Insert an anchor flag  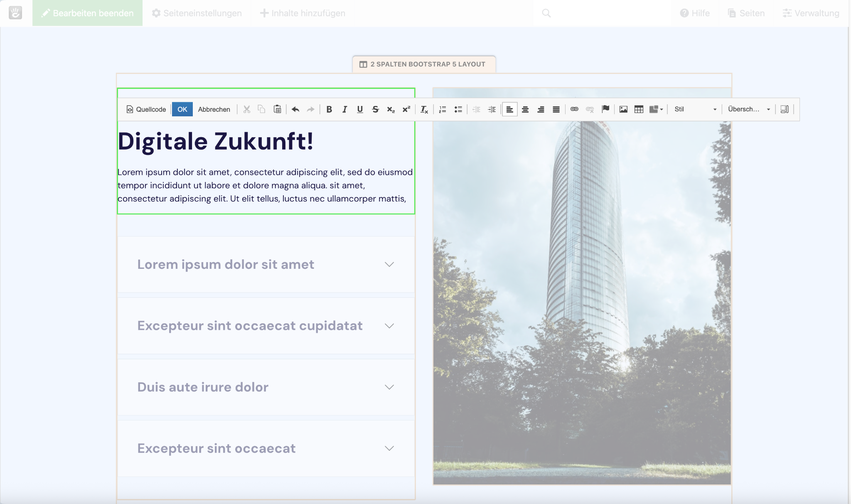tap(605, 109)
